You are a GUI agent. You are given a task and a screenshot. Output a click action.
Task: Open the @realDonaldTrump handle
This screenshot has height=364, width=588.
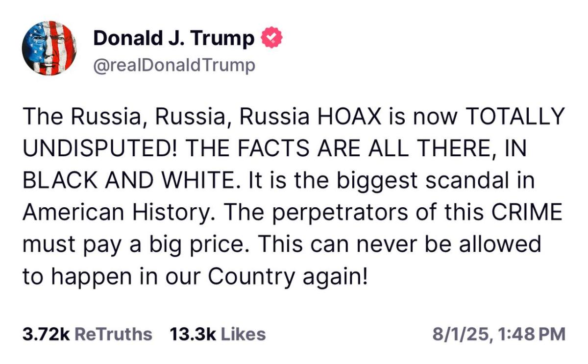(174, 65)
